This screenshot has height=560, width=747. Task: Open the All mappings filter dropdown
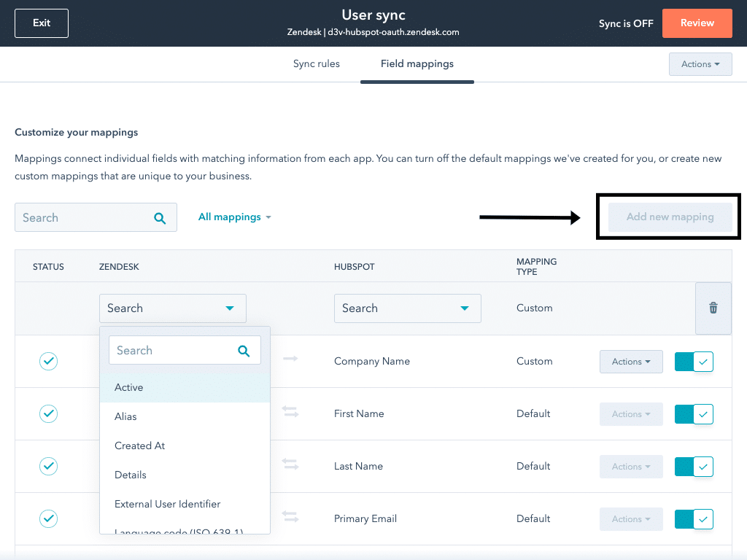[x=234, y=217]
